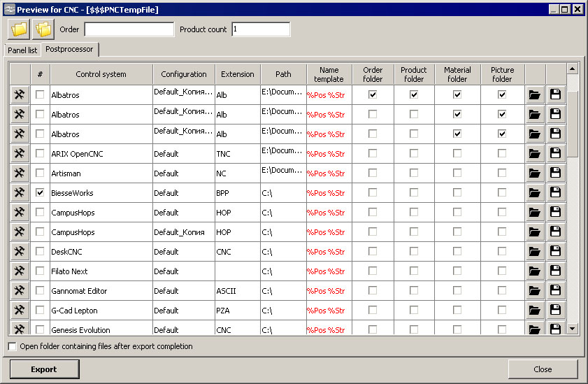
Task: Toggle Product folder for Artisman row
Action: coord(414,173)
